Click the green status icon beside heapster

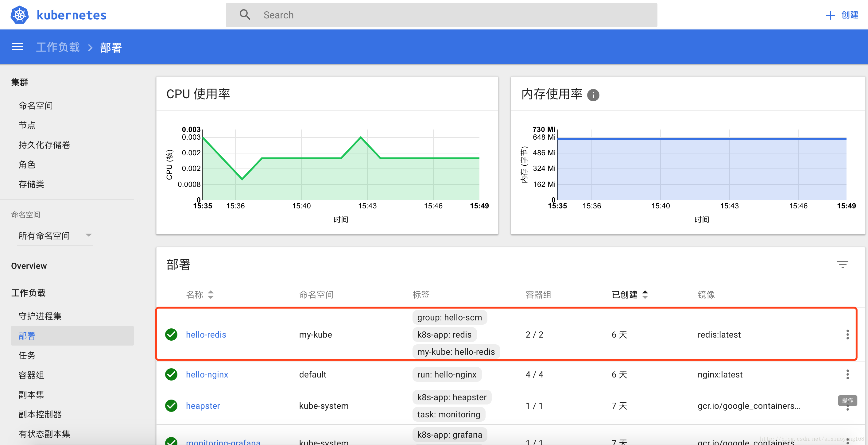pos(171,406)
